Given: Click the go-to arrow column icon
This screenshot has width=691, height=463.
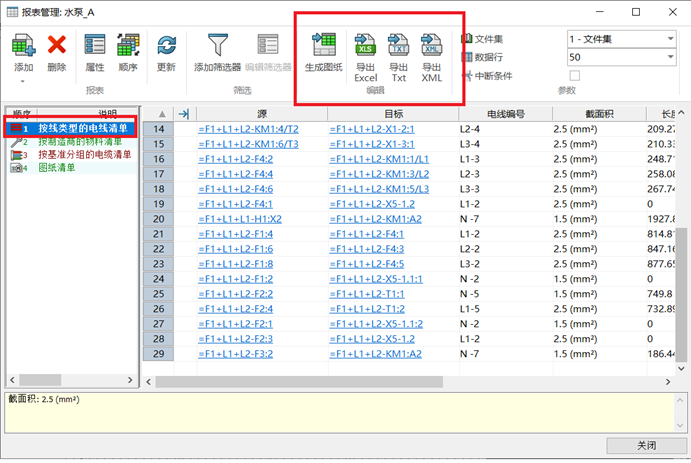Looking at the screenshot, I should 184,114.
